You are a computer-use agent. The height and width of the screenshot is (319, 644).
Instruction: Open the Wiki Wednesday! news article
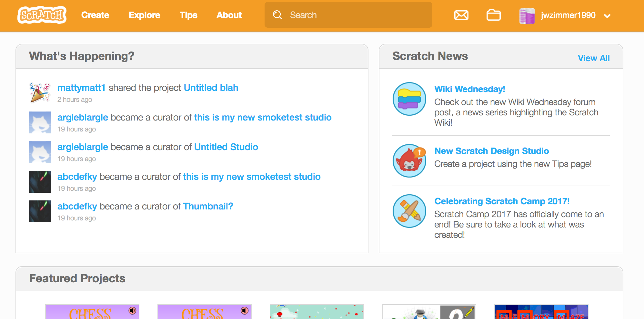[x=470, y=89]
